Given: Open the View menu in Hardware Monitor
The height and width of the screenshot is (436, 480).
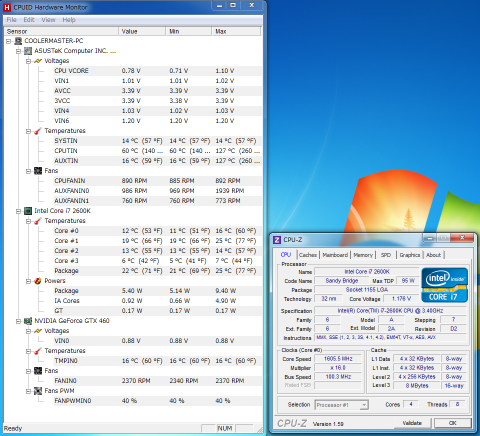Looking at the screenshot, I should pyautogui.click(x=48, y=20).
